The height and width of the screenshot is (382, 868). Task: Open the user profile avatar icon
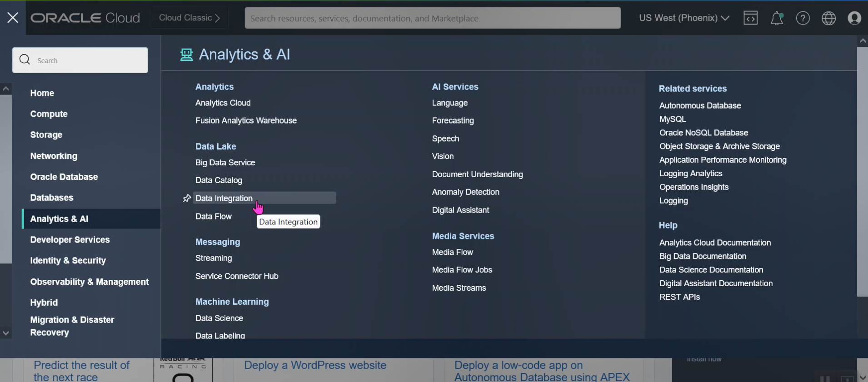tap(854, 18)
